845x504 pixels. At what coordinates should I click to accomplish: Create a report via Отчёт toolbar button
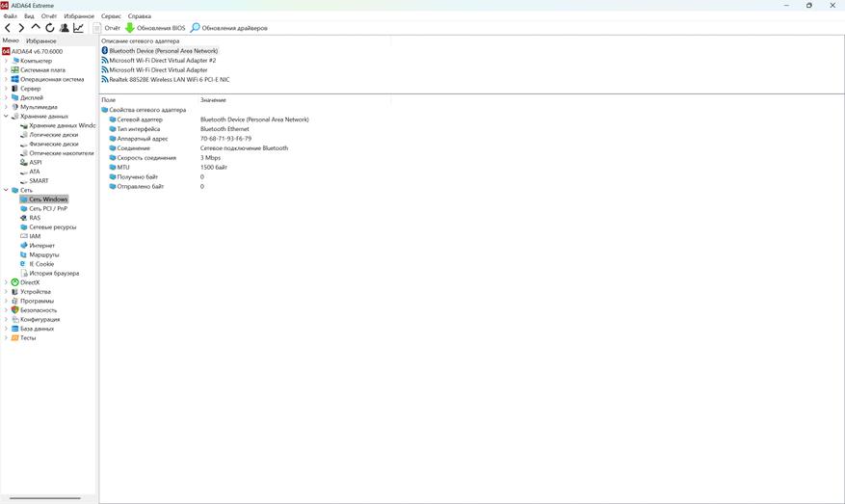(107, 28)
